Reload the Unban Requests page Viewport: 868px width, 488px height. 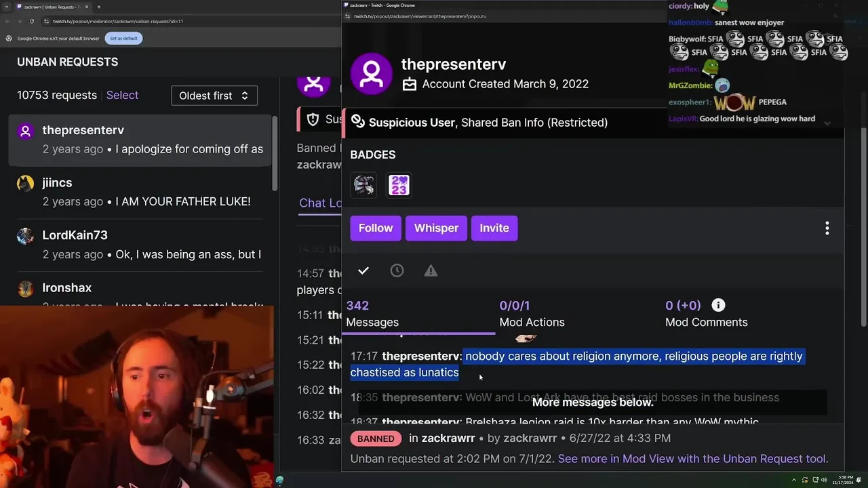pos(32,21)
